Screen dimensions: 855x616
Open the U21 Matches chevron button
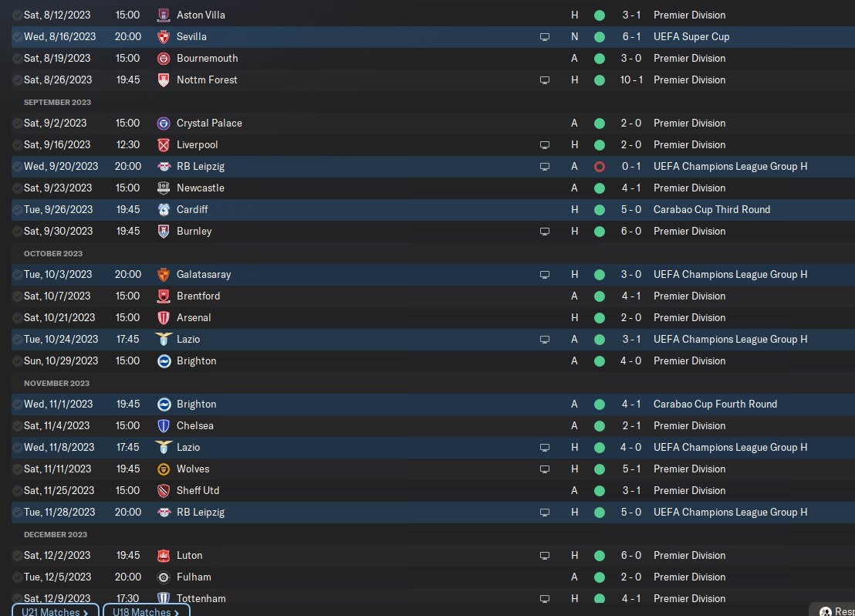[56, 611]
